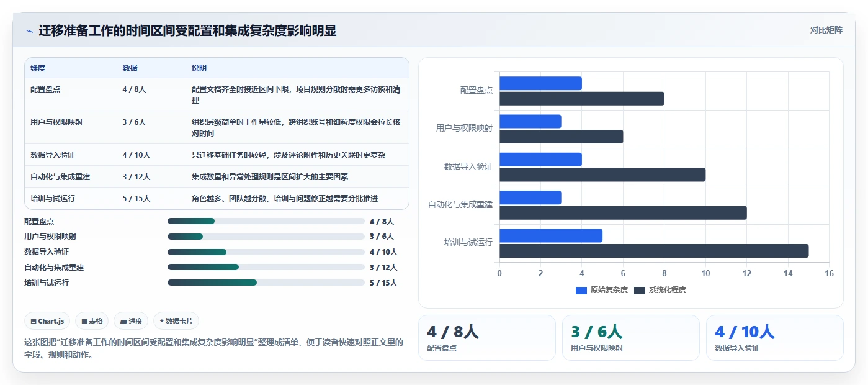Open the 4 / 10人 数据导入验证 data card
This screenshot has width=868, height=385.
point(775,338)
